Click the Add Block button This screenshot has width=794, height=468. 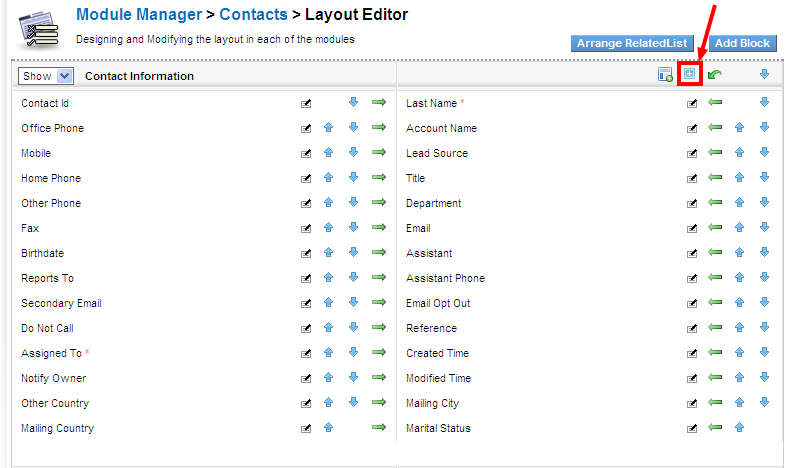coord(742,44)
